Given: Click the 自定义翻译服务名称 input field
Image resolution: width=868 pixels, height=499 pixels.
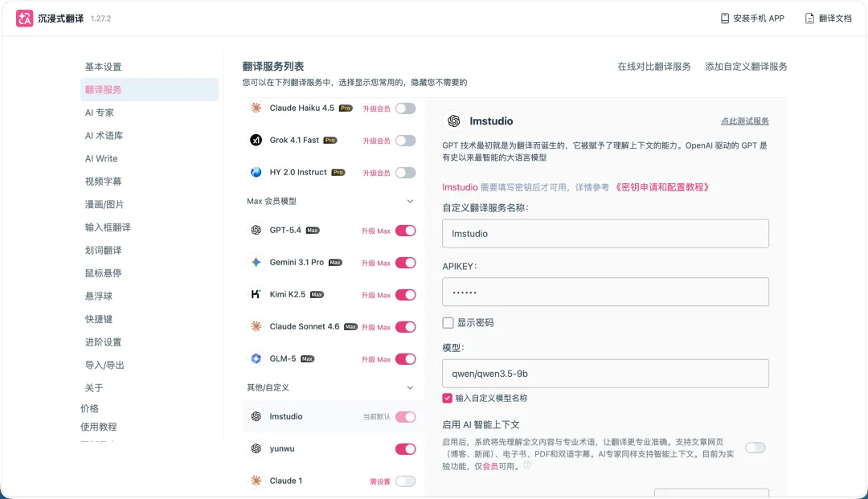Looking at the screenshot, I should tap(605, 234).
